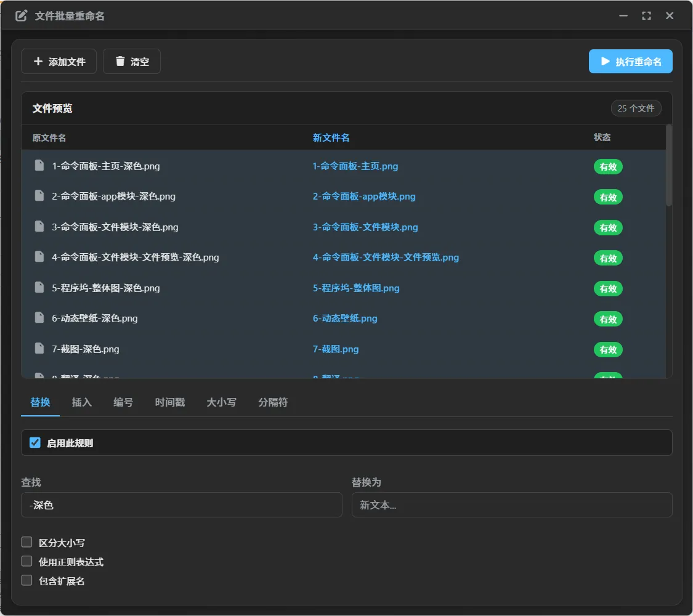
Task: Select original name 3-命令面板-文件模块-深色.png
Action: pos(115,227)
